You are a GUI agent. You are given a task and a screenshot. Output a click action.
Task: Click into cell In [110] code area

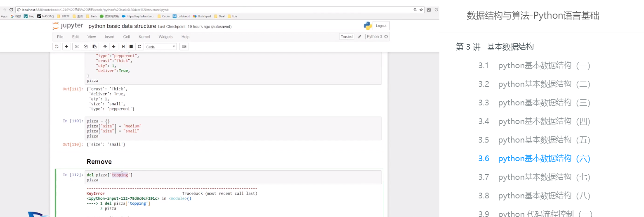pos(233,128)
